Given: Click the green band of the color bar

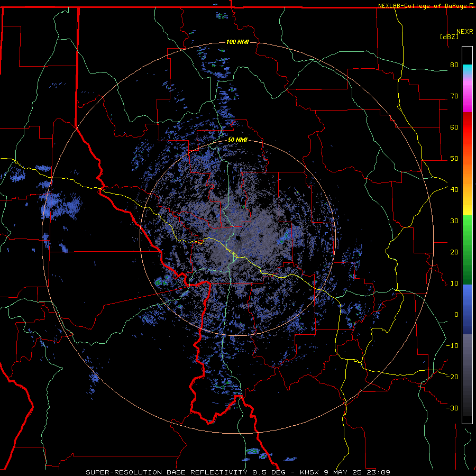Looking at the screenshot, I should pos(467,250).
